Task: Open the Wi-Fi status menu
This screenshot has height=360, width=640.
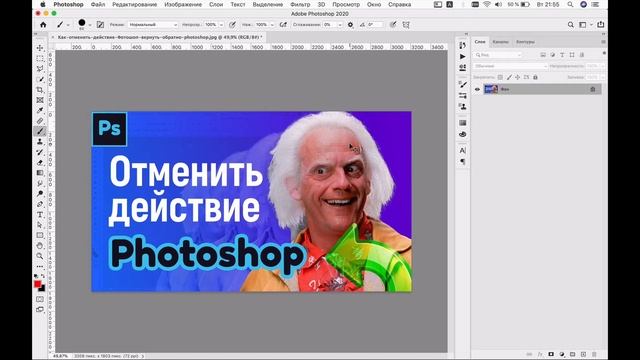Action: pyautogui.click(x=487, y=4)
